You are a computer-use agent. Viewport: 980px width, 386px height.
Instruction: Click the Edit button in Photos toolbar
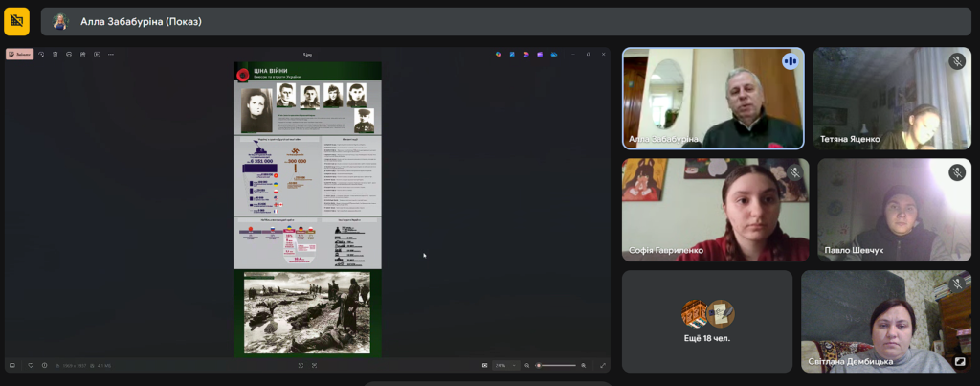click(20, 54)
